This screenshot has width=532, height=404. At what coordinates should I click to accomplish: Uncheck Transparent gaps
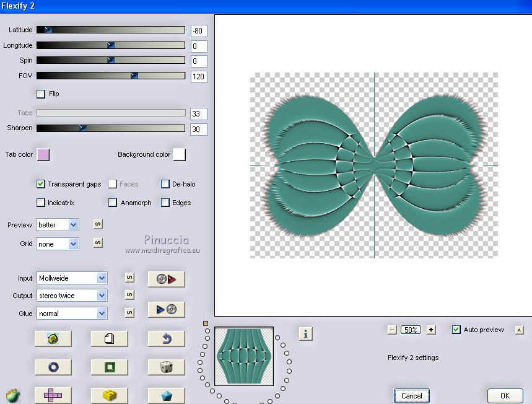(41, 184)
